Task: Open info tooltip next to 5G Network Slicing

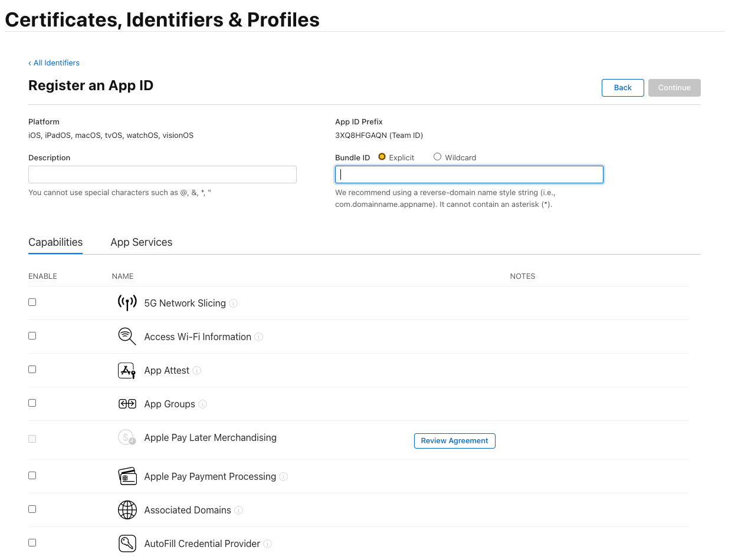Action: (x=234, y=304)
